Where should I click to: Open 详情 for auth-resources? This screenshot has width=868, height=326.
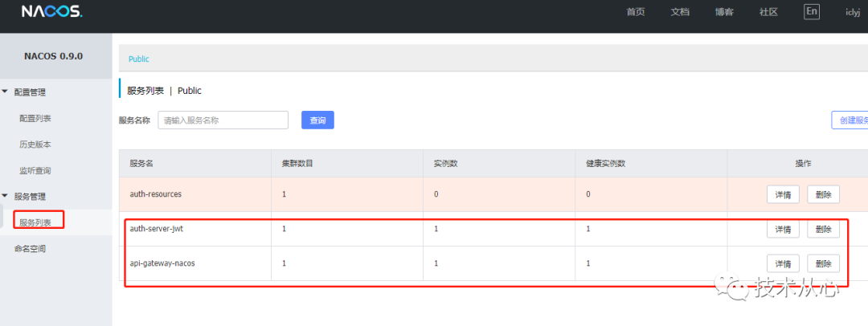click(x=783, y=195)
